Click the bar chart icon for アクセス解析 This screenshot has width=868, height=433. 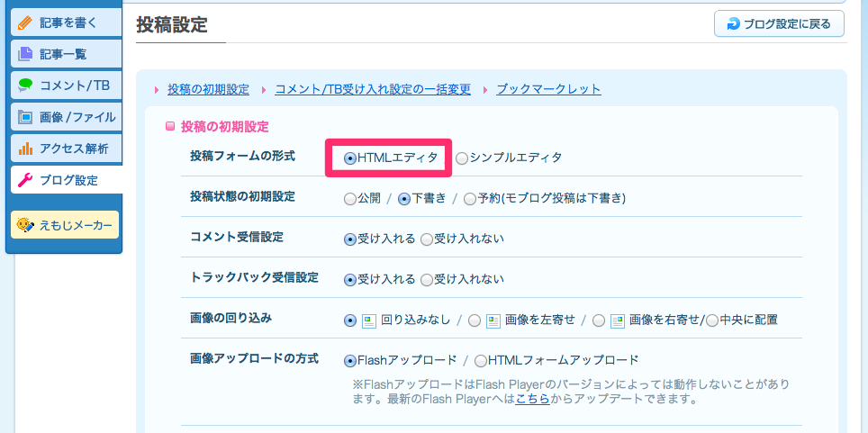click(x=25, y=149)
